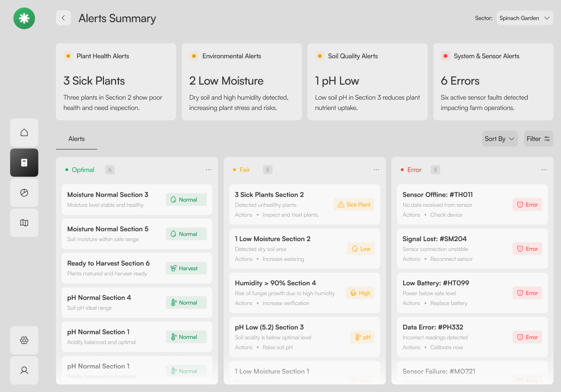
Task: Open the user profile icon in sidebar
Action: point(24,370)
